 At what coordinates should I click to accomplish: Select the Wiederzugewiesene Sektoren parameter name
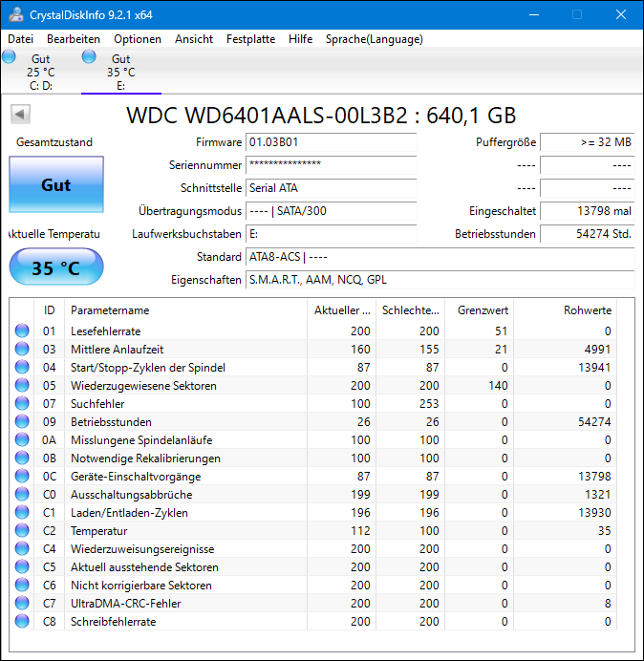point(143,386)
